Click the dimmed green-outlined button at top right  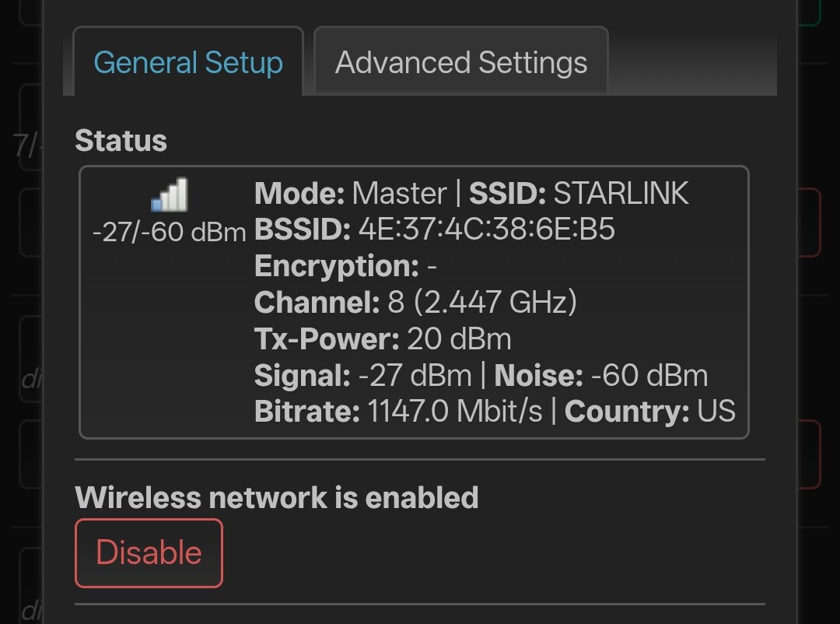pos(810,12)
